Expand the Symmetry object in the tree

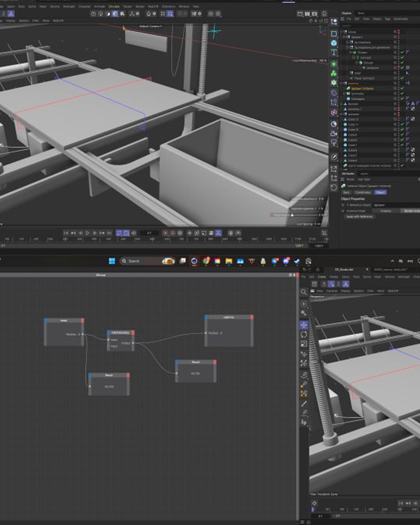click(344, 94)
